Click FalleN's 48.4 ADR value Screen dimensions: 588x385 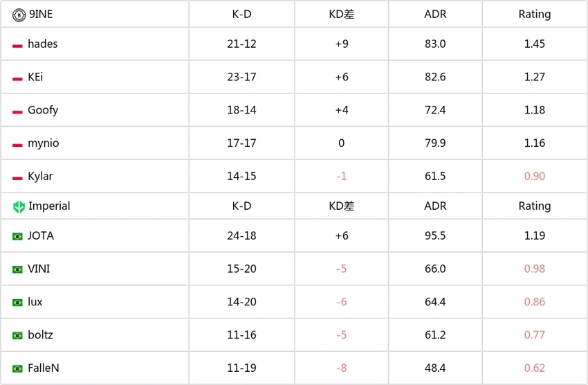(435, 368)
